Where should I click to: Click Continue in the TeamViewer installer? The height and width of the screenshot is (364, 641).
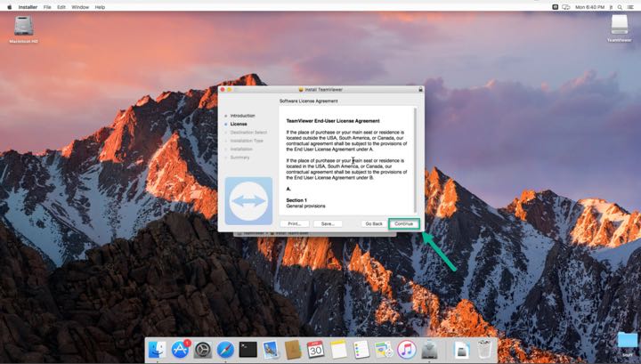[404, 224]
